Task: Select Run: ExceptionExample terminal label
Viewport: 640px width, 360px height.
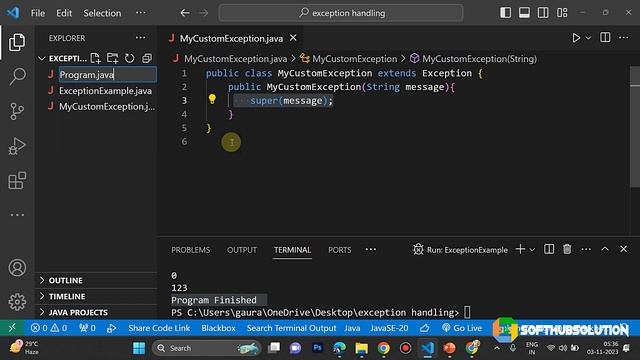Action: coord(460,249)
